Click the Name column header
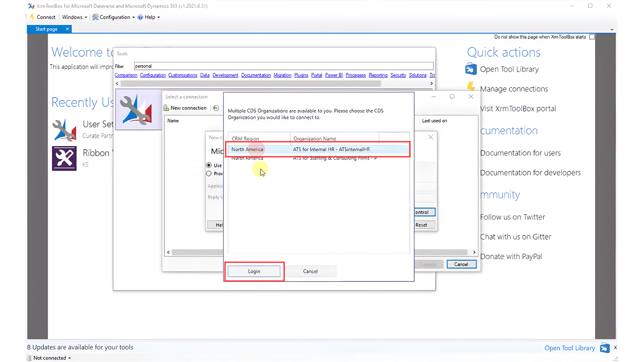 coord(173,121)
